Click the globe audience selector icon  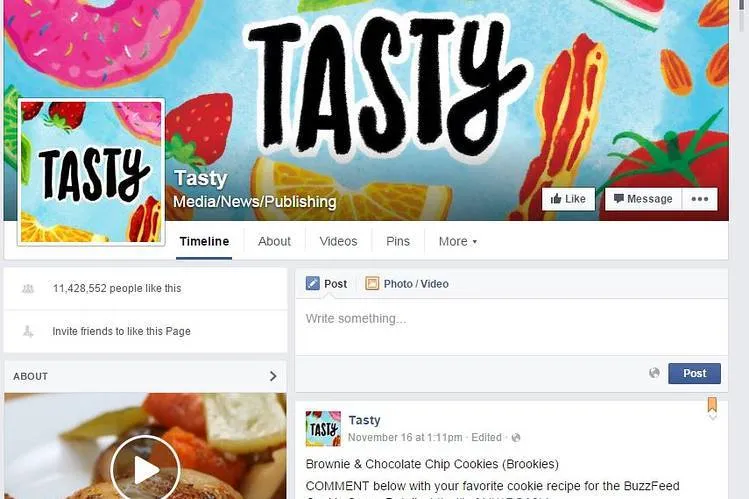tap(654, 373)
